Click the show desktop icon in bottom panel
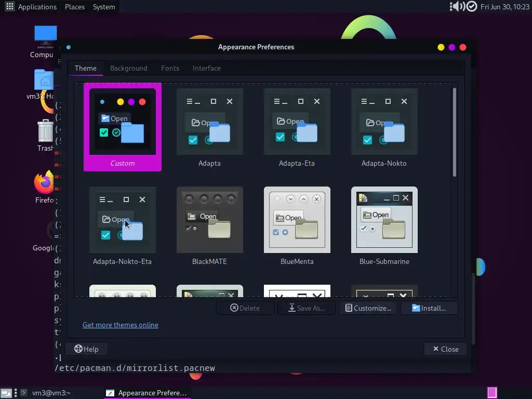 [6, 393]
